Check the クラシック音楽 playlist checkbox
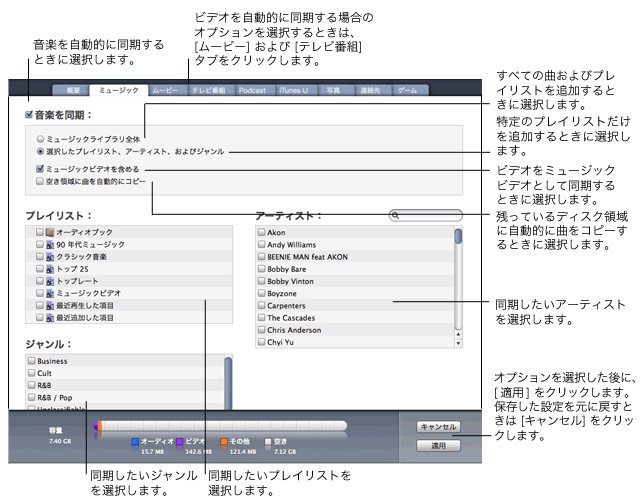 [x=40, y=256]
